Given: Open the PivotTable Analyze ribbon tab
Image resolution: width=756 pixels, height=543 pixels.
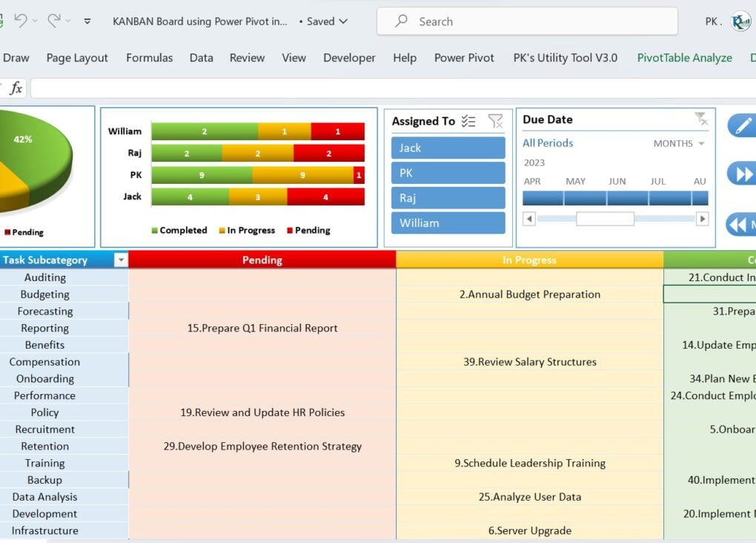Looking at the screenshot, I should pos(683,57).
